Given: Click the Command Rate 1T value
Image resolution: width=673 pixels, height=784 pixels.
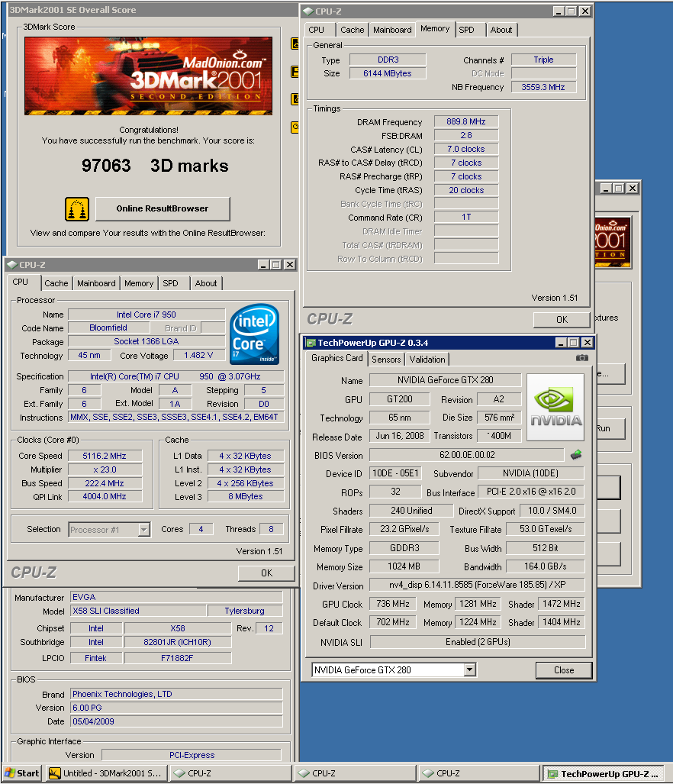Looking at the screenshot, I should pos(466,217).
